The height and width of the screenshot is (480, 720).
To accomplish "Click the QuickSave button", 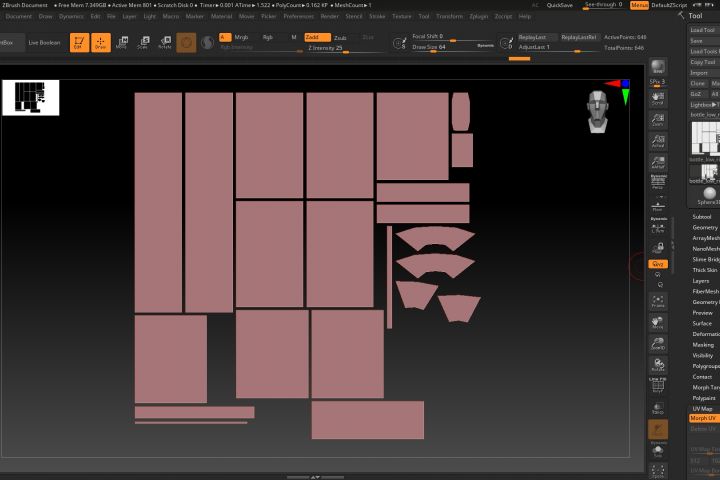I will click(x=560, y=5).
